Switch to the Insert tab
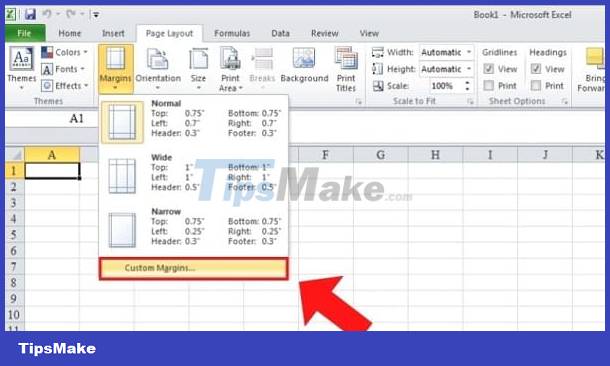The width and height of the screenshot is (610, 366). click(113, 33)
